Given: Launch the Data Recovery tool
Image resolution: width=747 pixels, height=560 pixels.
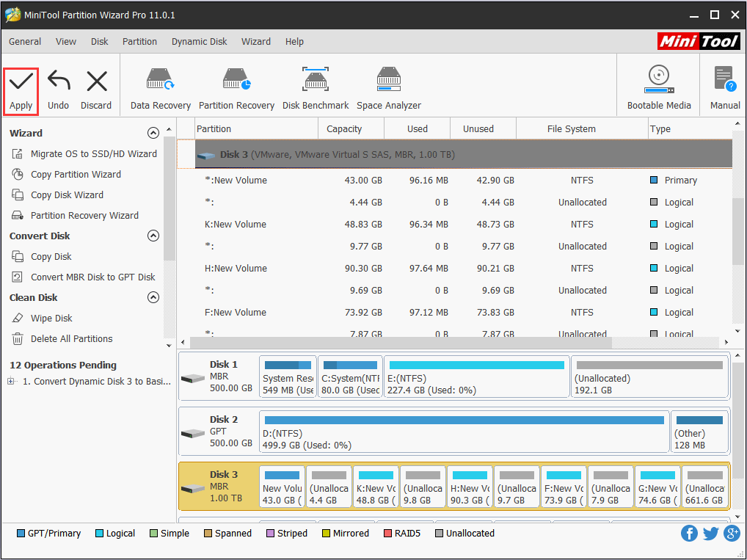Looking at the screenshot, I should (161, 90).
